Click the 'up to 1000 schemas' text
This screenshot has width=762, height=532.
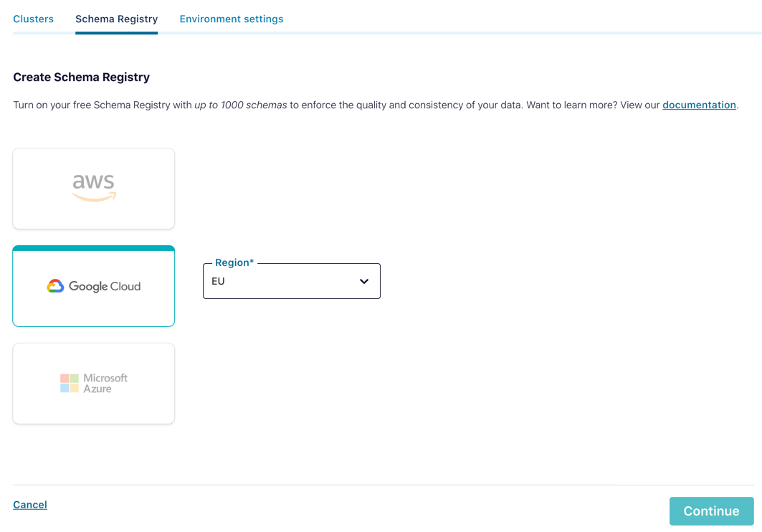coord(241,105)
